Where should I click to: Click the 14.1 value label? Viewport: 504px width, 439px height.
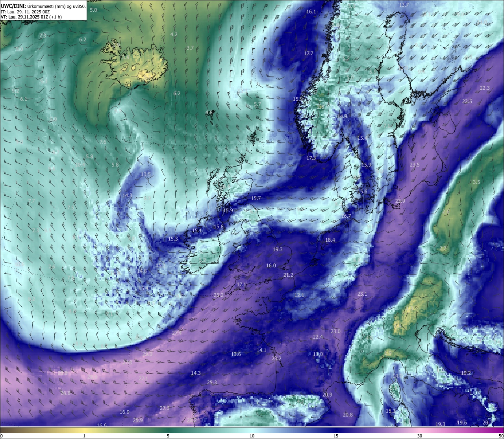point(261,350)
